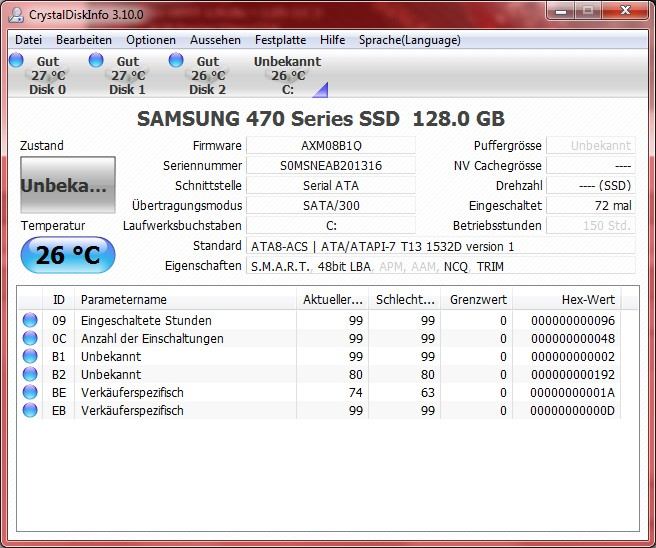Open the Datei menu
Viewport: 656px width, 548px height.
pos(28,40)
